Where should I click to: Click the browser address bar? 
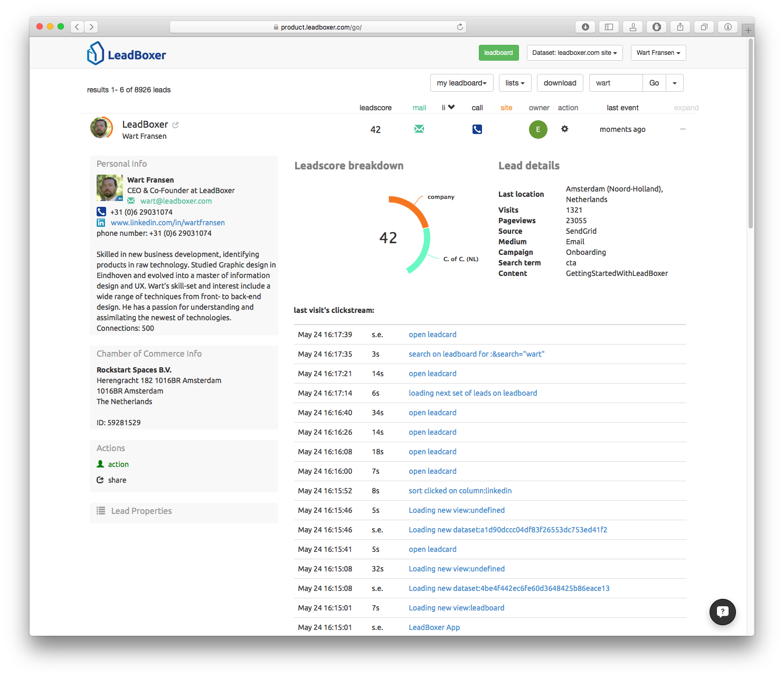pos(318,27)
